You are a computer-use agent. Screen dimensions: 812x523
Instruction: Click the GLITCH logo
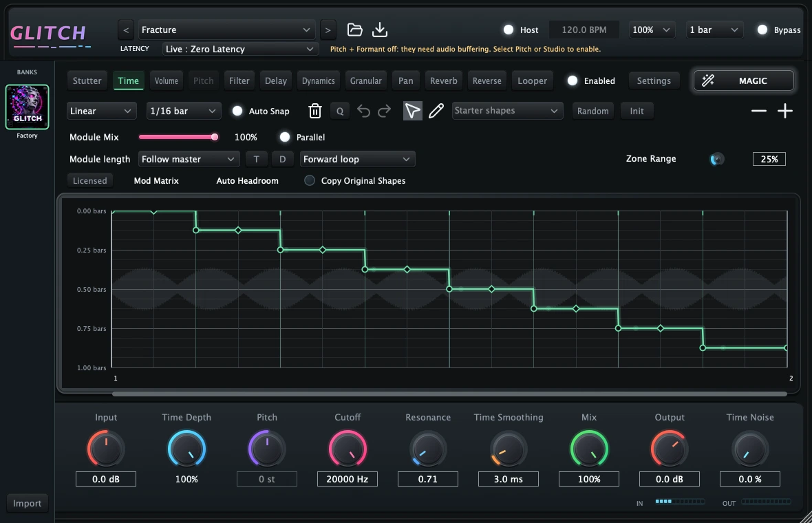click(x=50, y=35)
